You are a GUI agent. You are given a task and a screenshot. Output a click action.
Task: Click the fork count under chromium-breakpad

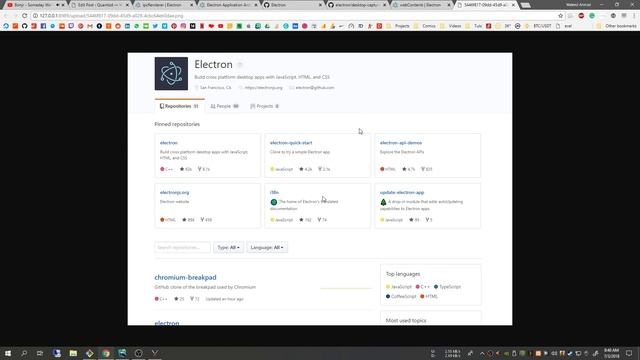click(195, 299)
